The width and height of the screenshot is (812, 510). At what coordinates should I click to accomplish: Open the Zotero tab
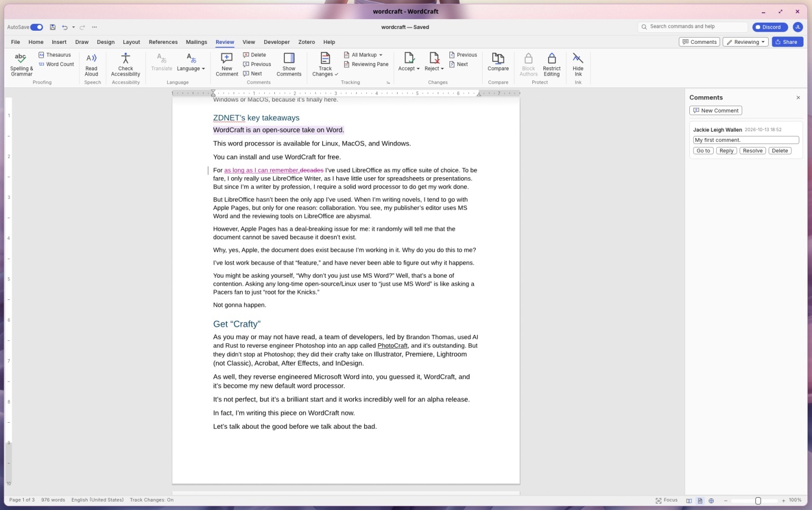(x=307, y=42)
